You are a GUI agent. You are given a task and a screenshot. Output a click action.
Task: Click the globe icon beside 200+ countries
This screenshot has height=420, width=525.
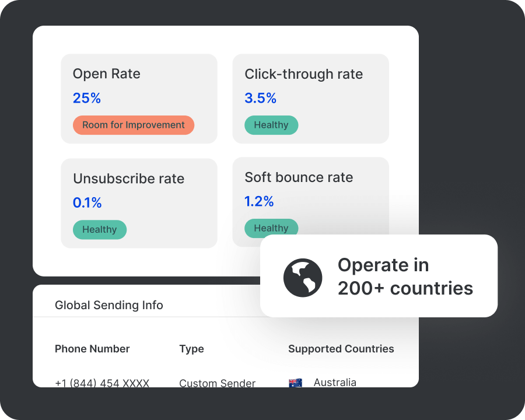tap(303, 277)
